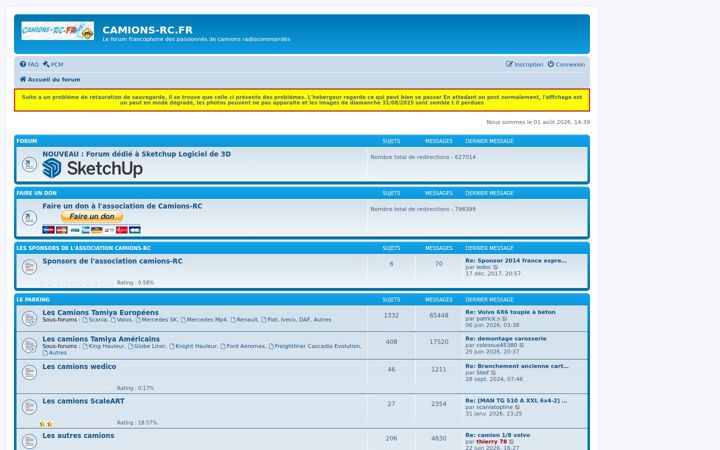Viewport: 720px width, 450px height.
Task: Click the PayPal Faire un don button
Action: point(92,216)
